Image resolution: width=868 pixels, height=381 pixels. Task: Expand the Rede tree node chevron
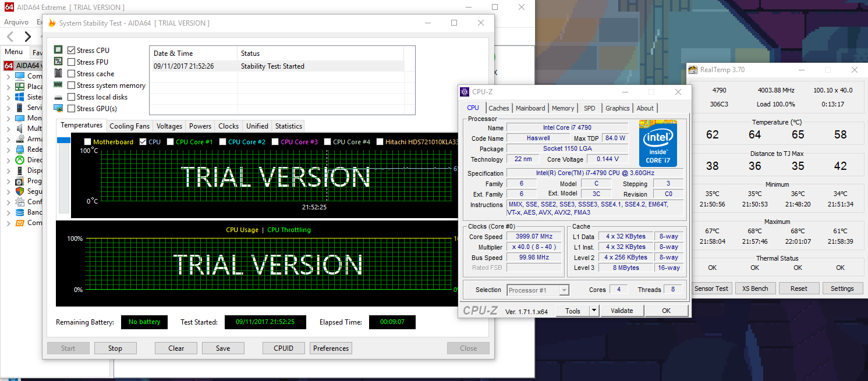click(x=8, y=149)
